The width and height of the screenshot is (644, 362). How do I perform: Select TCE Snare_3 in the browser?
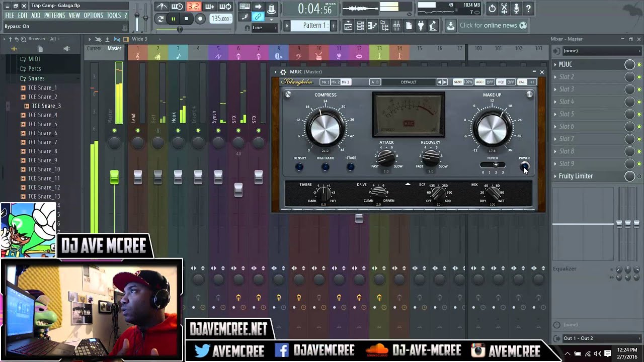pos(46,106)
